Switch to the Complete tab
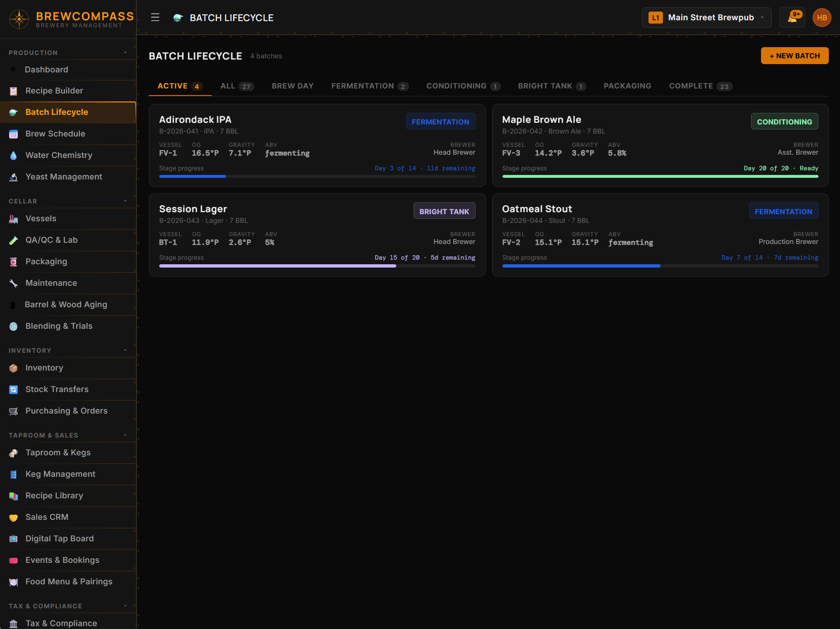The width and height of the screenshot is (840, 629). point(701,86)
